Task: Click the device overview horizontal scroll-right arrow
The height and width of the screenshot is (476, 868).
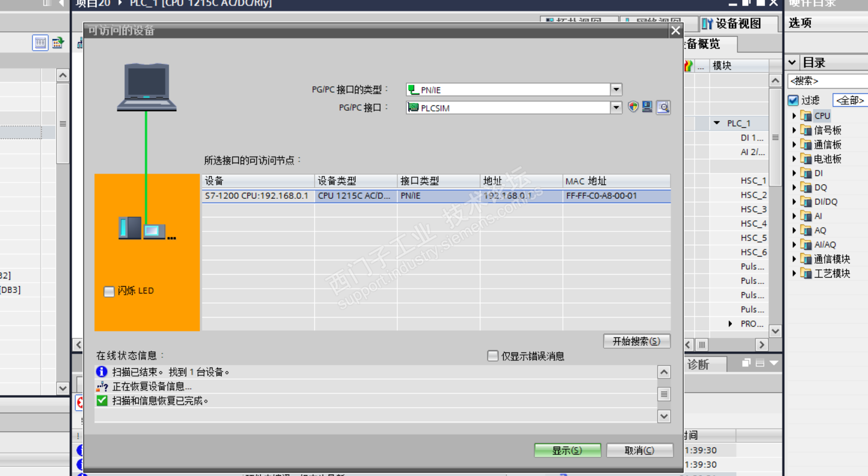Action: [761, 345]
